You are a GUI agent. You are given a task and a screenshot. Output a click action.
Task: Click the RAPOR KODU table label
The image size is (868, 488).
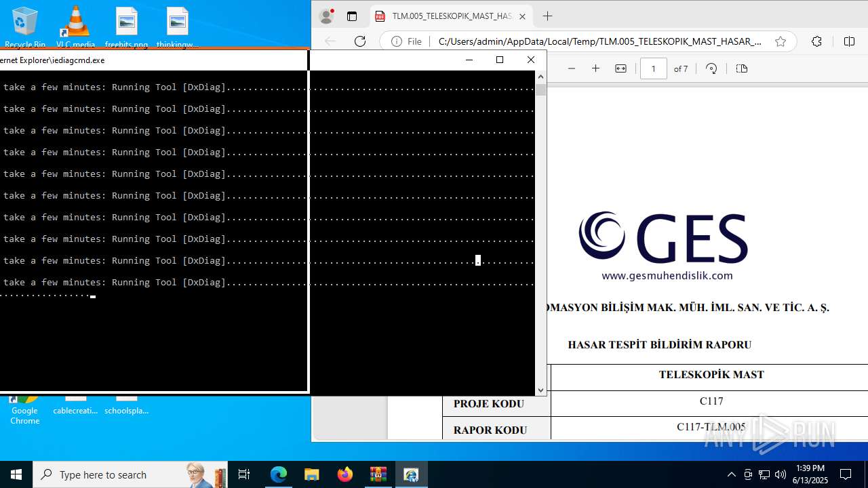click(490, 430)
